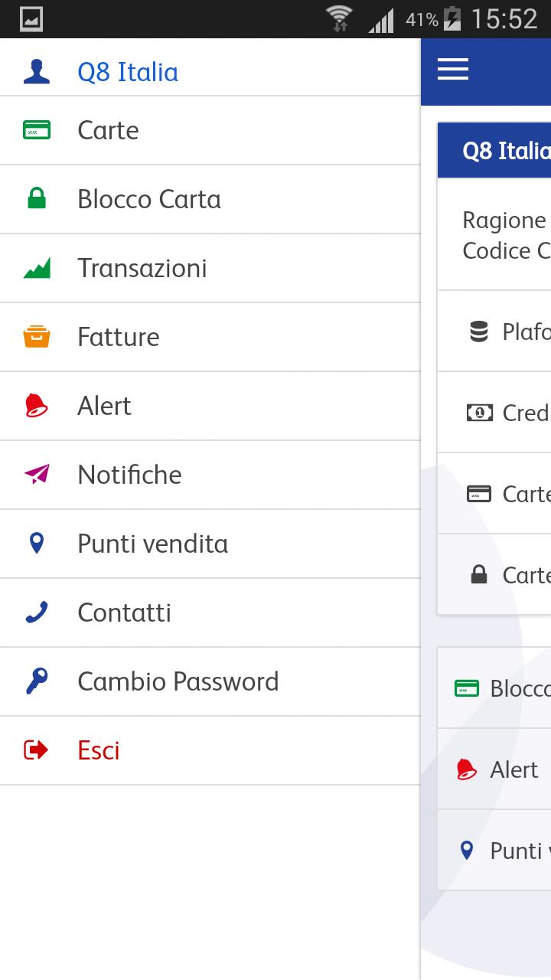Click the red bell Alert icon in the drawer
This screenshot has height=980, width=551.
tap(37, 406)
